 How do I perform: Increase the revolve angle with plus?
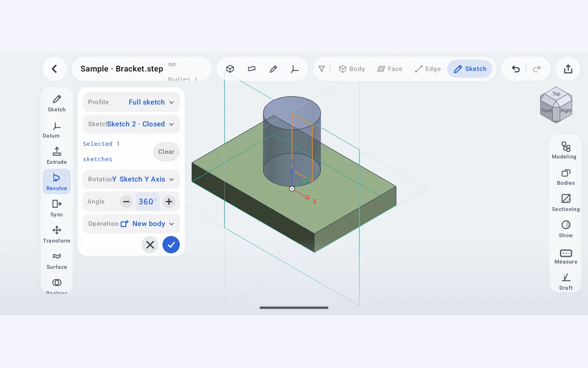(169, 202)
